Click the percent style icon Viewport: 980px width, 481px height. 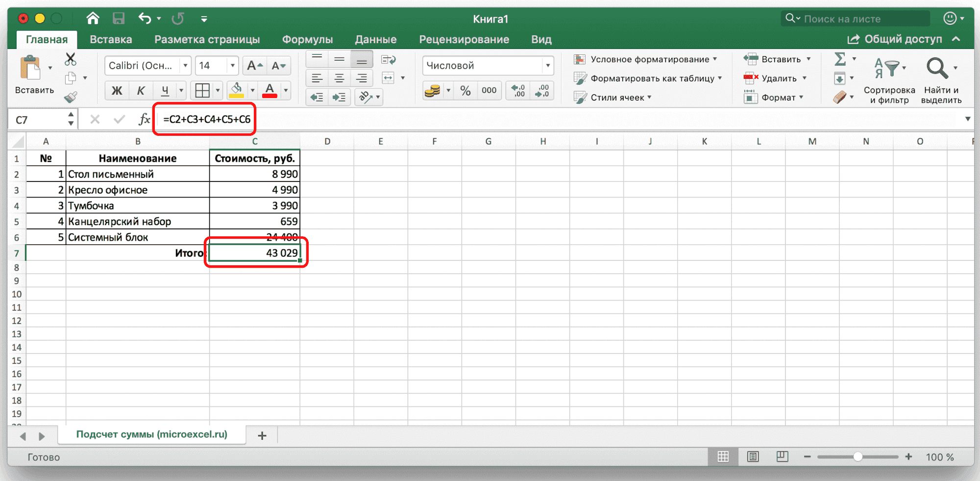click(x=465, y=91)
